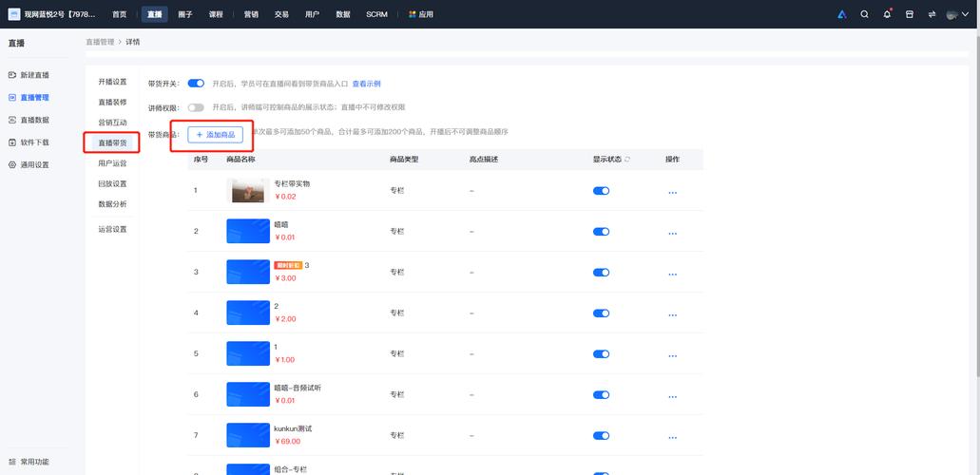Image resolution: width=980 pixels, height=475 pixels.
Task: Switch to 用户运营 tab
Action: pyautogui.click(x=112, y=163)
